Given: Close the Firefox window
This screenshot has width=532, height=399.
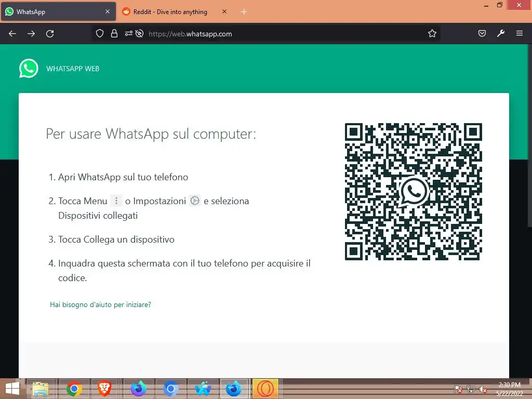Looking at the screenshot, I should coord(519,5).
